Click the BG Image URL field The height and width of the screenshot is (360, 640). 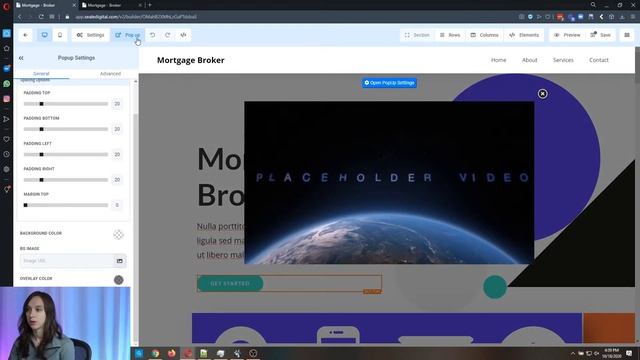[x=66, y=261]
